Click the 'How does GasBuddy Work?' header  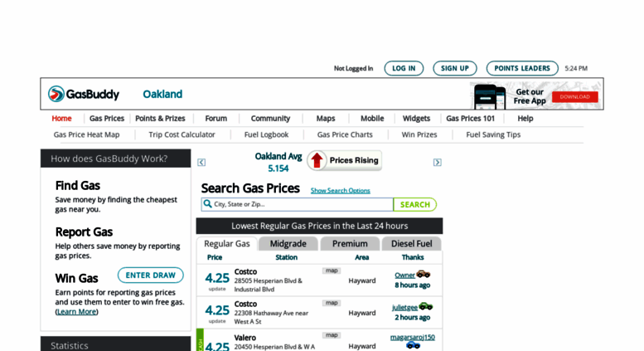click(116, 158)
